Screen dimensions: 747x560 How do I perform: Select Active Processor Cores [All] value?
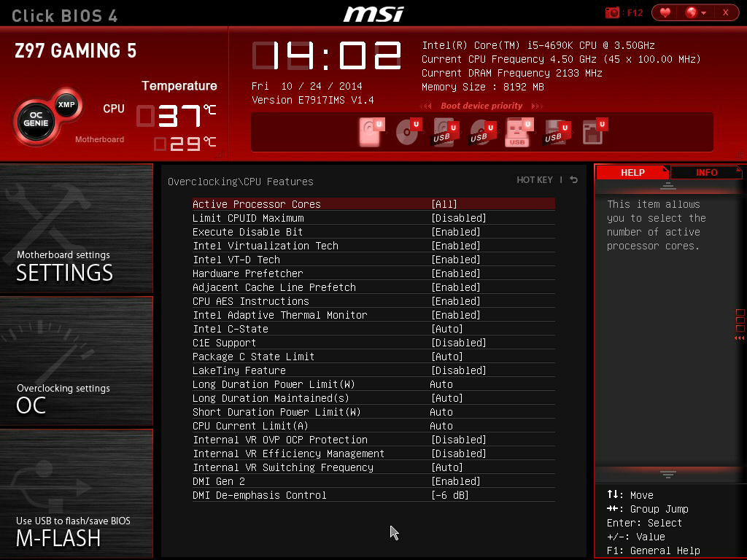point(444,204)
